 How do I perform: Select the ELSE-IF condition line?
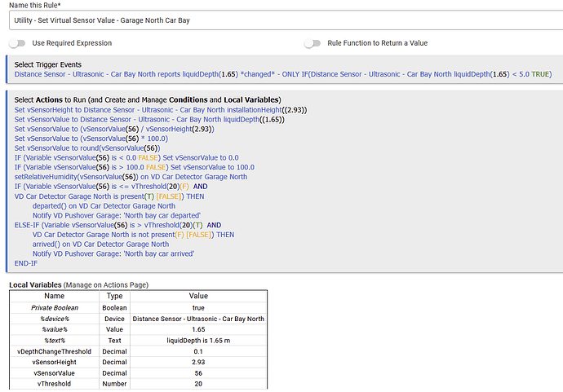click(117, 225)
